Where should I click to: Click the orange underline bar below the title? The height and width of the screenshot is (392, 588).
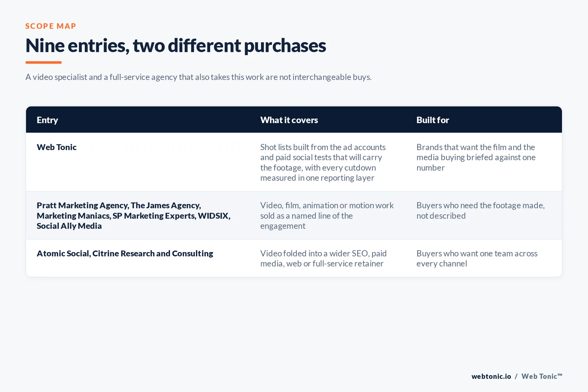pos(43,62)
